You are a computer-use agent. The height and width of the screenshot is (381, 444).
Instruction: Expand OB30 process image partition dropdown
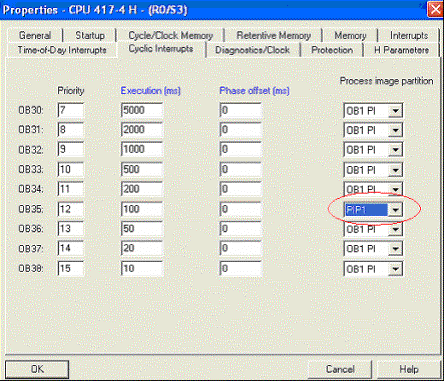[x=395, y=111]
